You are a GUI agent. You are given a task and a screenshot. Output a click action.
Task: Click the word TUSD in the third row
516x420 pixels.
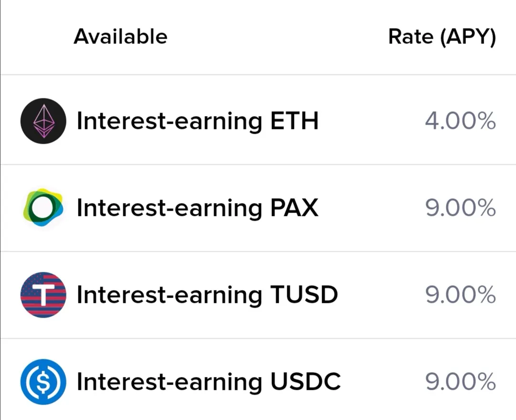(304, 295)
